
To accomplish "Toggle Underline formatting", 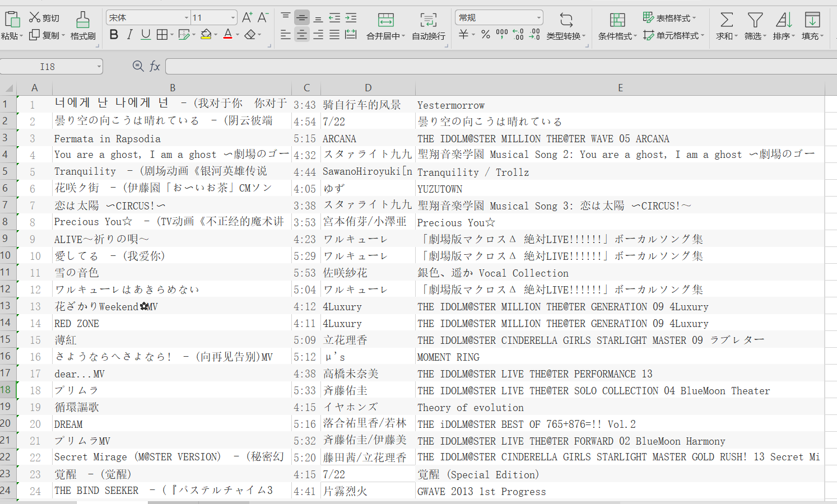I will 146,35.
